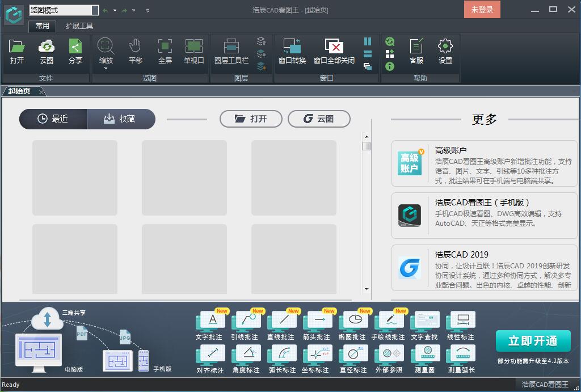This screenshot has width=581, height=392.
Task: Click the 窗口转换 window switch icon
Action: click(x=291, y=51)
